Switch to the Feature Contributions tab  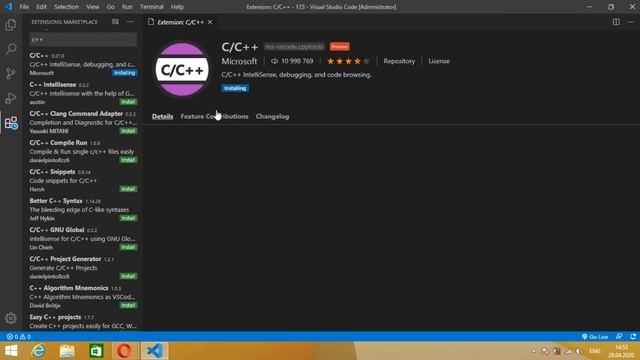(214, 116)
